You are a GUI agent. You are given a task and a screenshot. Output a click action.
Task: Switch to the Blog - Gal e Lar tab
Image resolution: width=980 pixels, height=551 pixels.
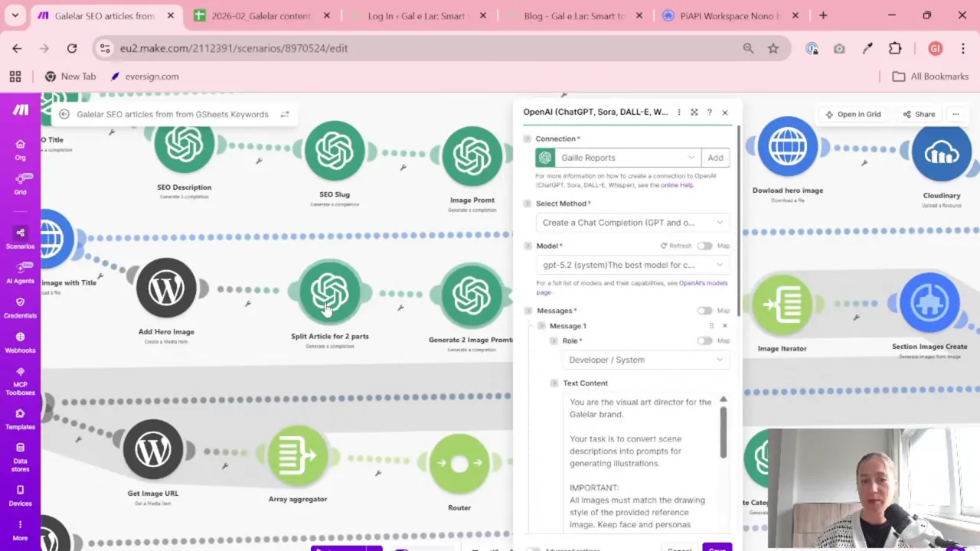click(574, 15)
